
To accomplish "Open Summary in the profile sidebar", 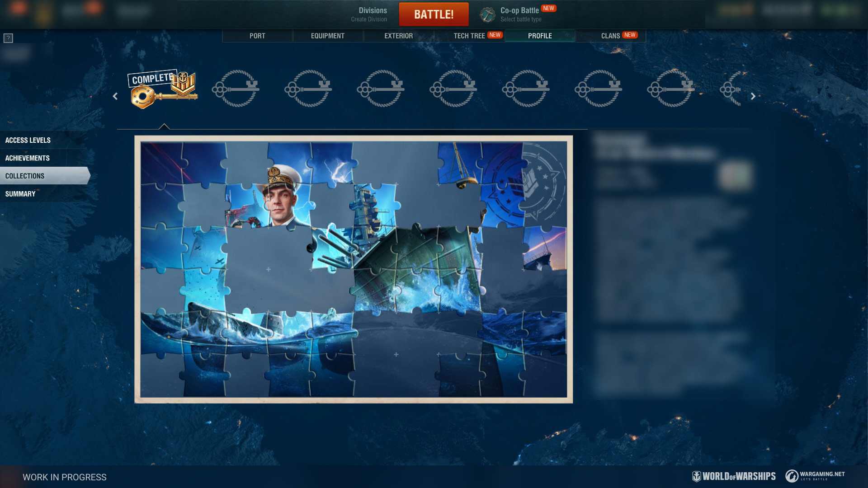I will (20, 194).
